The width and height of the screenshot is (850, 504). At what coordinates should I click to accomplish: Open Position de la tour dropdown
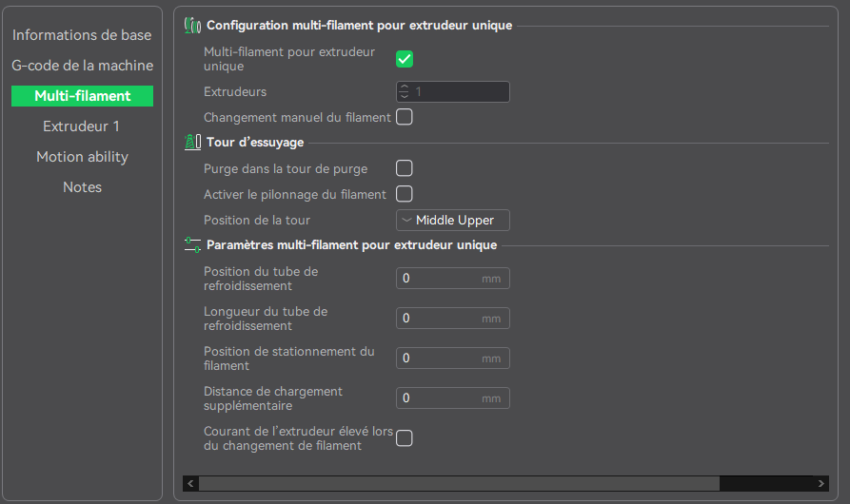click(x=453, y=221)
